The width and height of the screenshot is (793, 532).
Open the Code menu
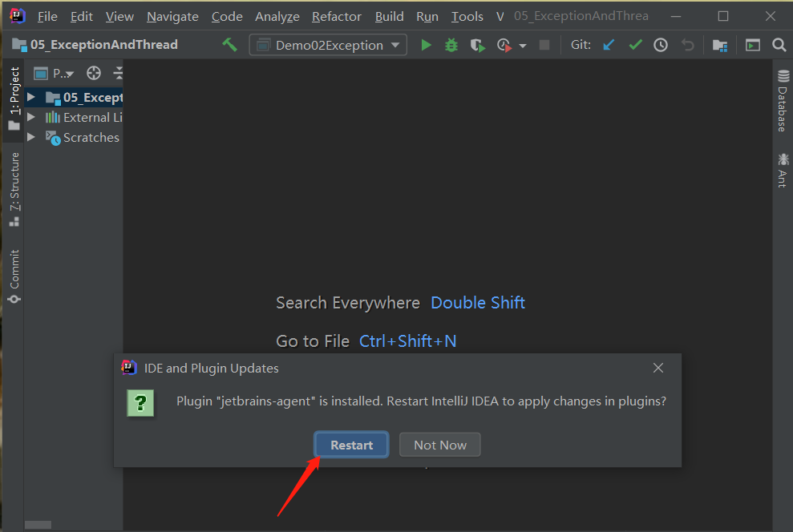pyautogui.click(x=227, y=17)
